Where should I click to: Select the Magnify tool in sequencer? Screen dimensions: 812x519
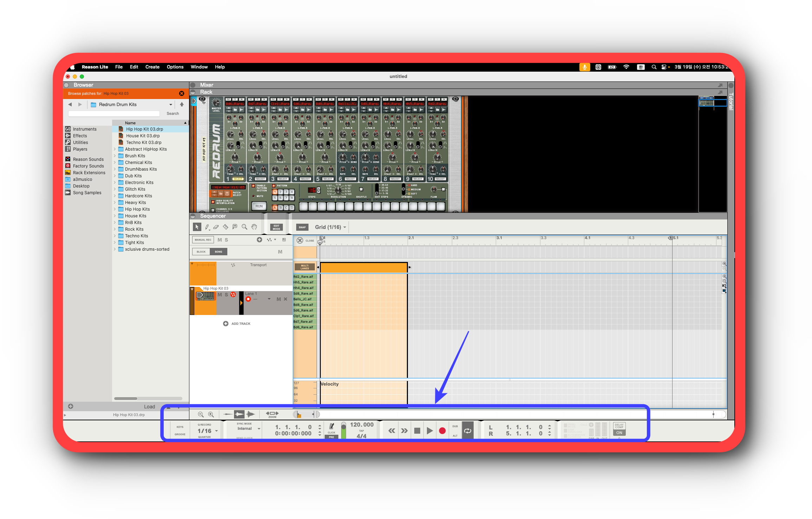(245, 227)
